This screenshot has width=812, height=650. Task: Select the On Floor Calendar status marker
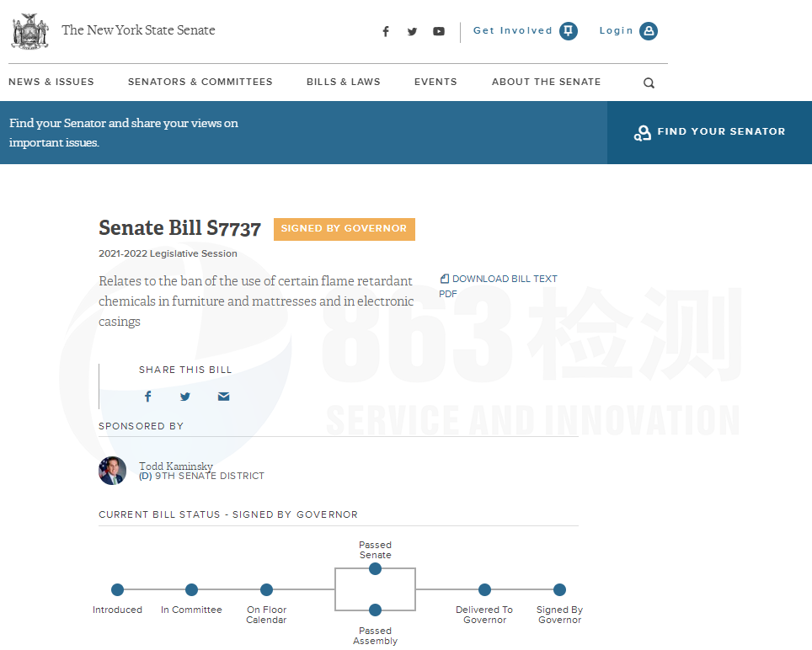(x=267, y=589)
